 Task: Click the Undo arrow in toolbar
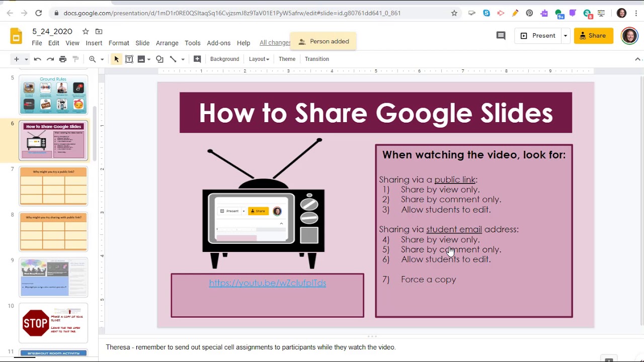[37, 59]
